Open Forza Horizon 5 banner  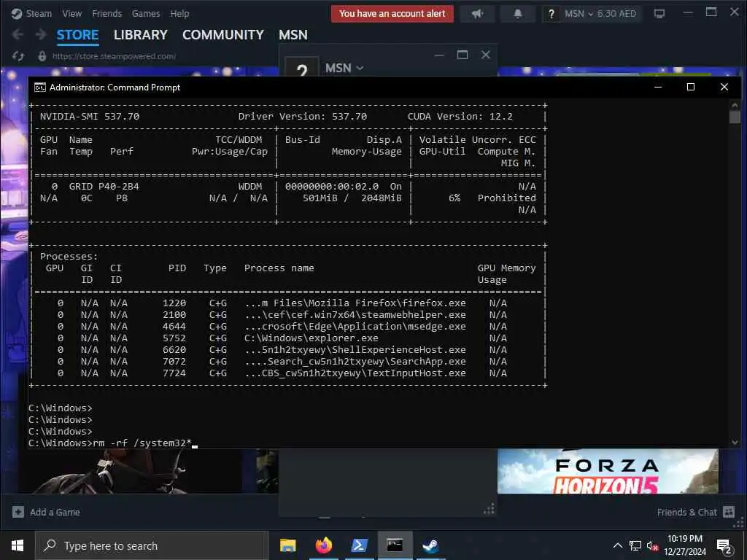[x=608, y=471]
